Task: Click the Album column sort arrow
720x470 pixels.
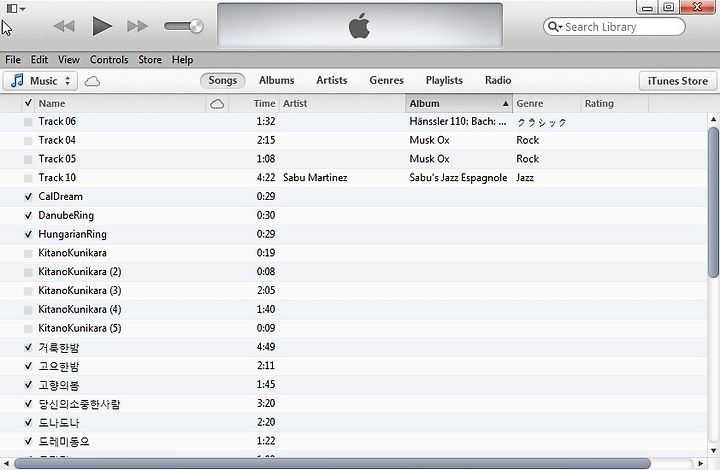Action: tap(505, 104)
